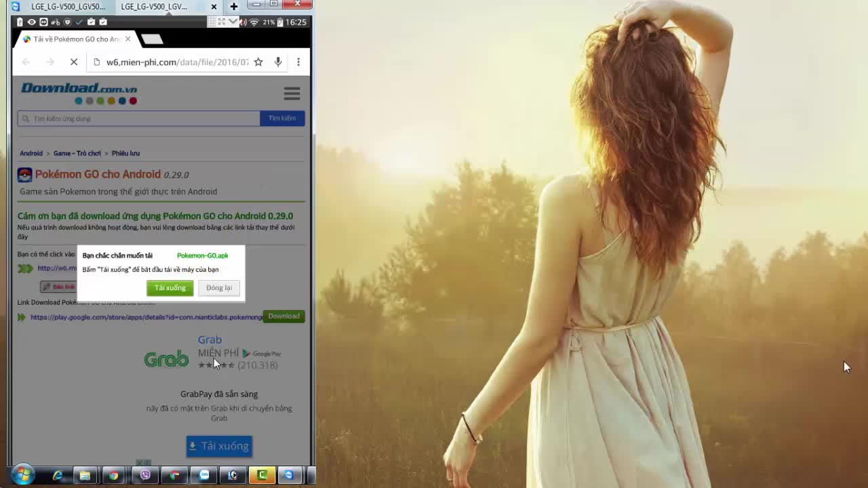Tap the Wi-Fi icon in Android status bar
The width and height of the screenshot is (868, 488).
click(x=254, y=22)
